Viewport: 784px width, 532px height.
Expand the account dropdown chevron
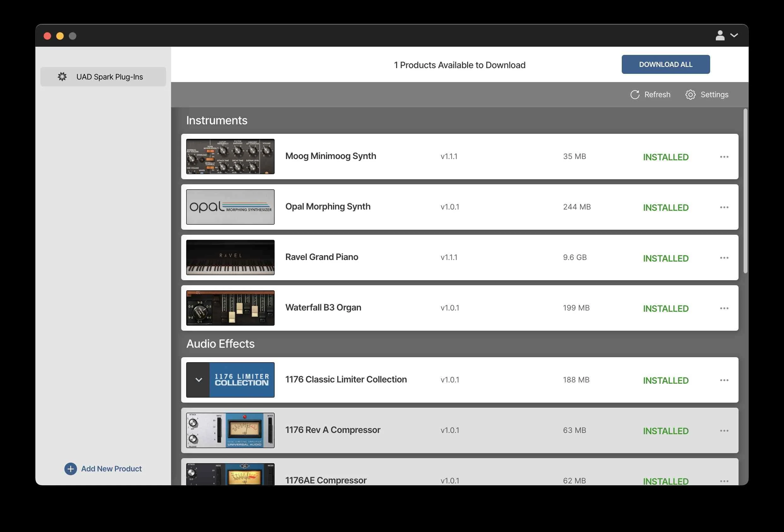pos(734,35)
